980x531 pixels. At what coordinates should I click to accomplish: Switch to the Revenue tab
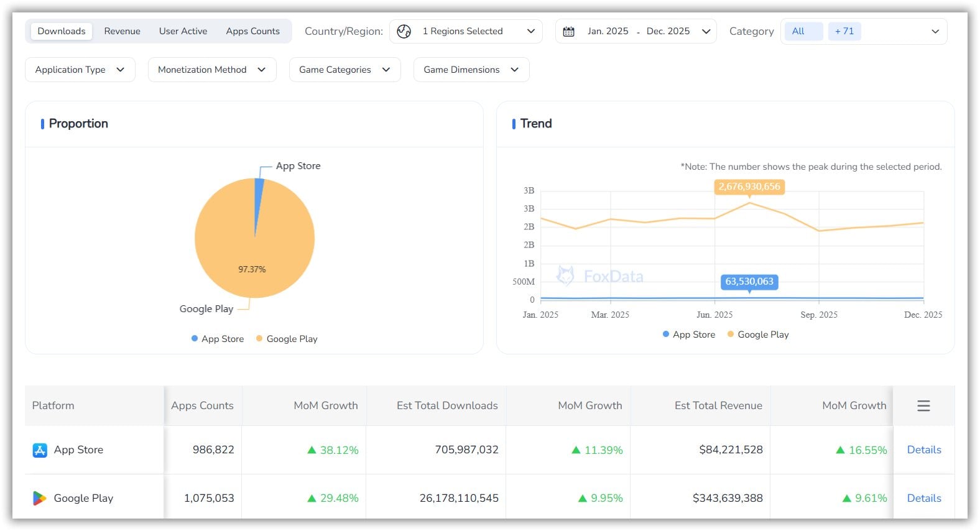point(122,31)
